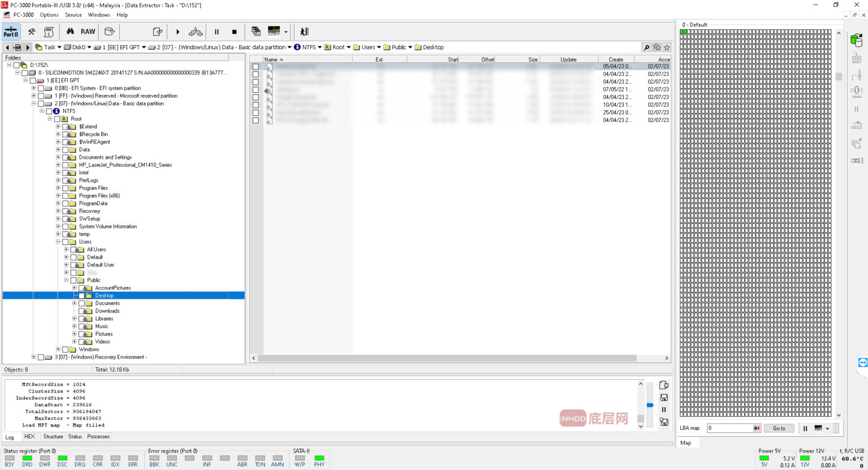Click the Go to button
The width and height of the screenshot is (868, 470).
click(779, 428)
